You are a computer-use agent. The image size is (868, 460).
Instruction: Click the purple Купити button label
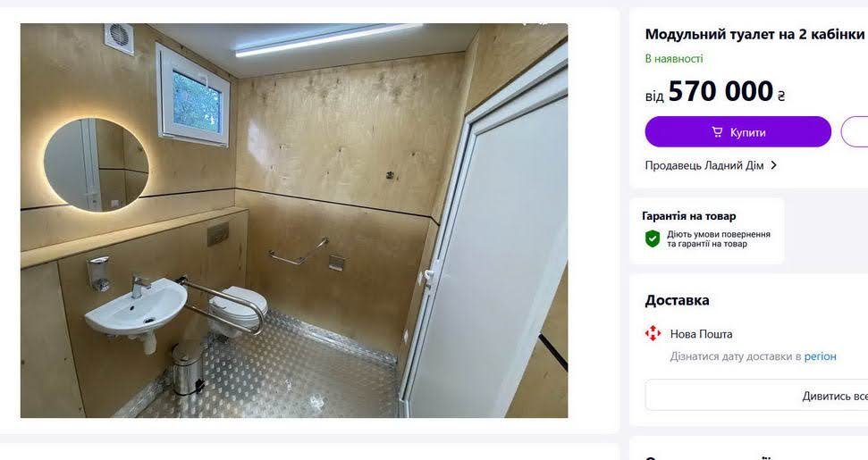pyautogui.click(x=747, y=132)
